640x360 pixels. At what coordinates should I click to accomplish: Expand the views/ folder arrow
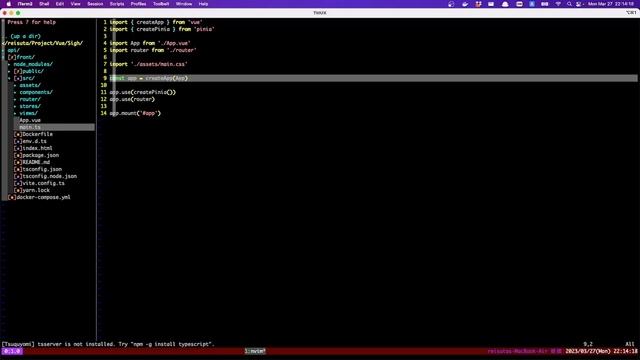[x=16, y=113]
